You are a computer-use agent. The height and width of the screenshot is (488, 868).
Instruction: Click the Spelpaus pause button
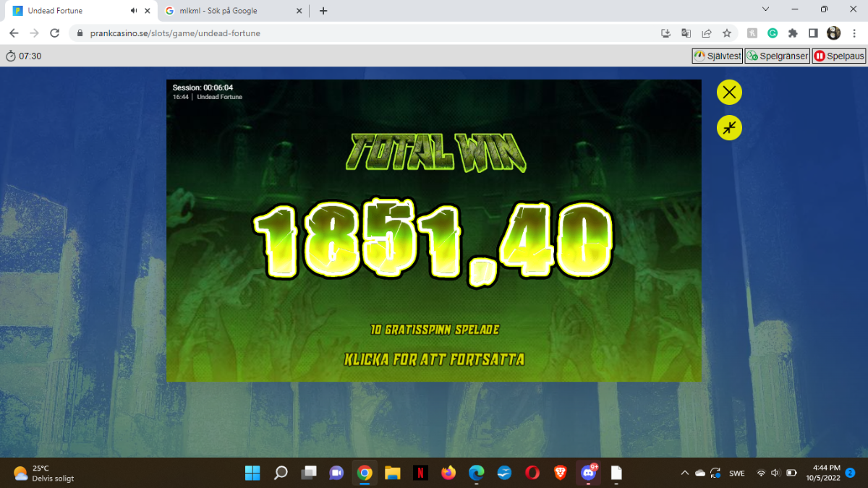point(839,56)
